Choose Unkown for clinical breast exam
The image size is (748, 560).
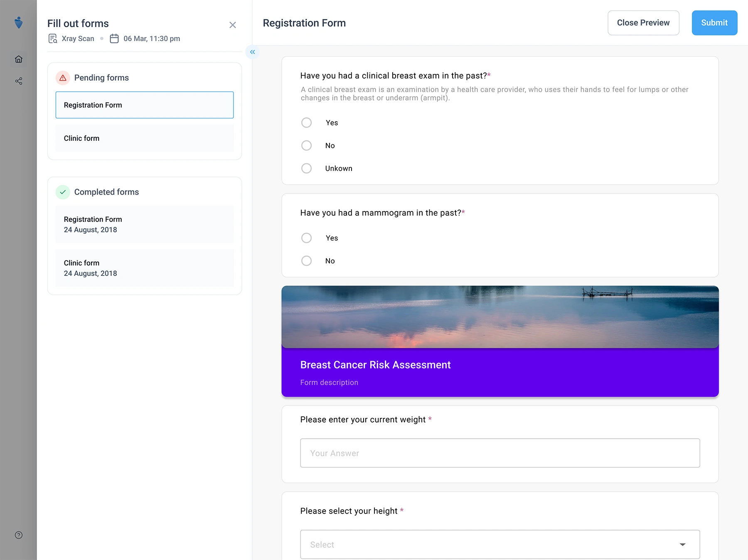pyautogui.click(x=306, y=168)
